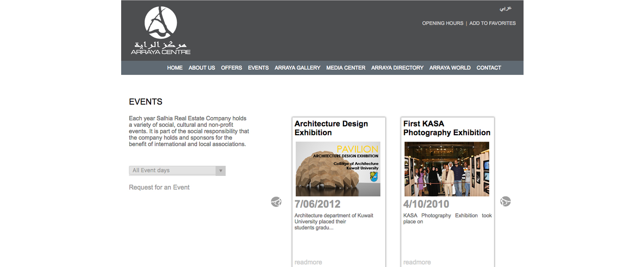The height and width of the screenshot is (267, 644).
Task: Click the KASA Photography Exhibition description text
Action: point(448,218)
